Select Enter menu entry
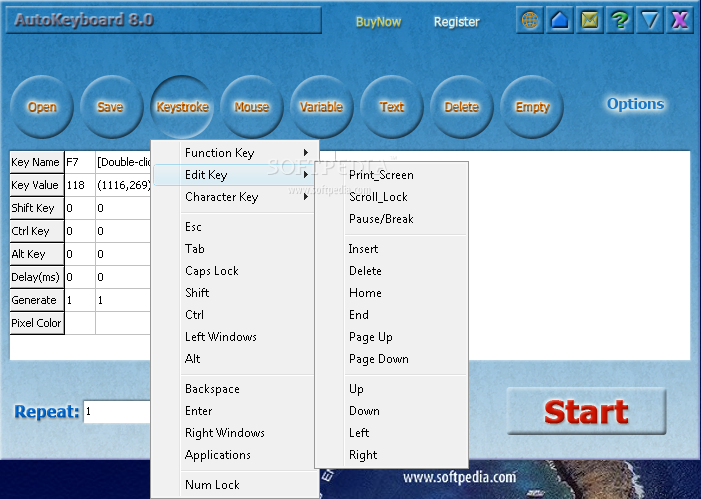Screen dimensions: 701x499 tap(235, 411)
